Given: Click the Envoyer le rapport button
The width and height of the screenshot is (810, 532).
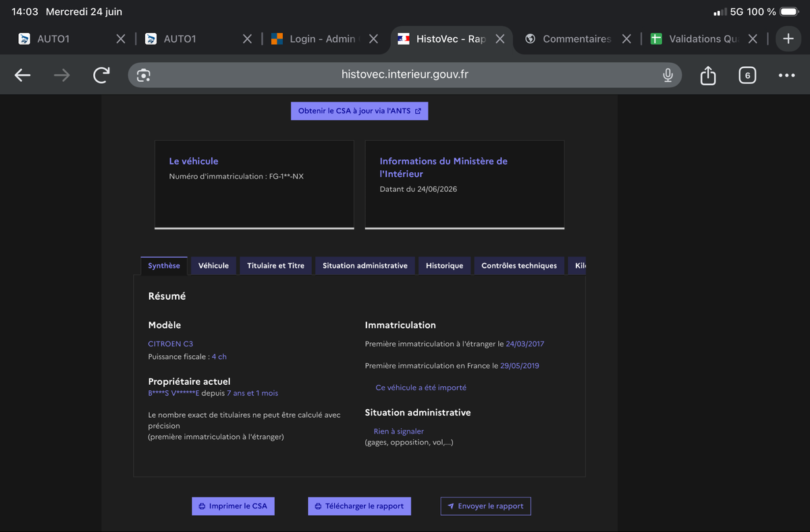Looking at the screenshot, I should (485, 506).
